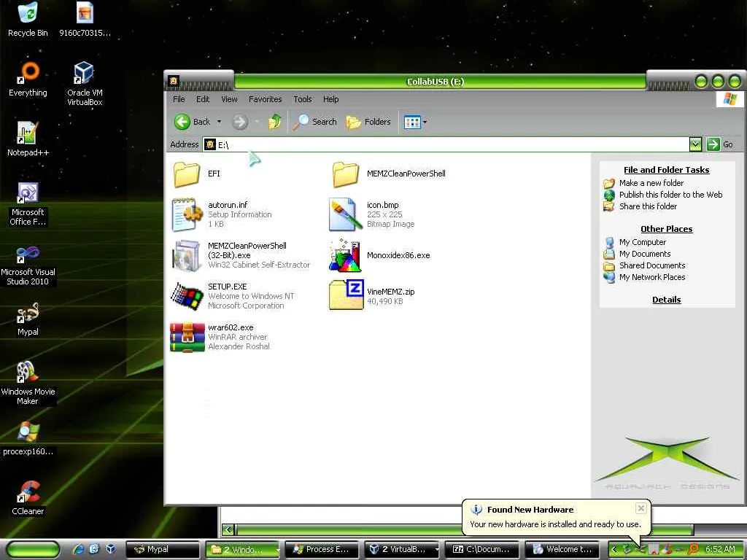747x560 pixels.
Task: Select the autorun.inf file icon
Action: (186, 214)
